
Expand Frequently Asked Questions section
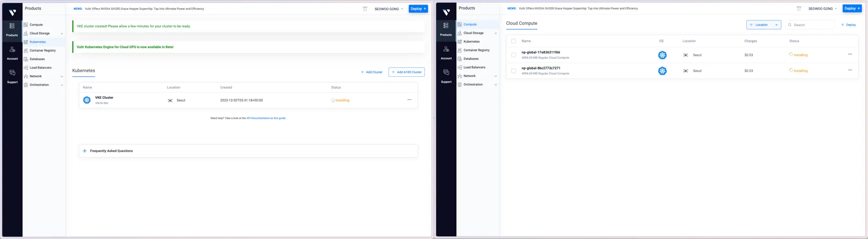coord(248,151)
